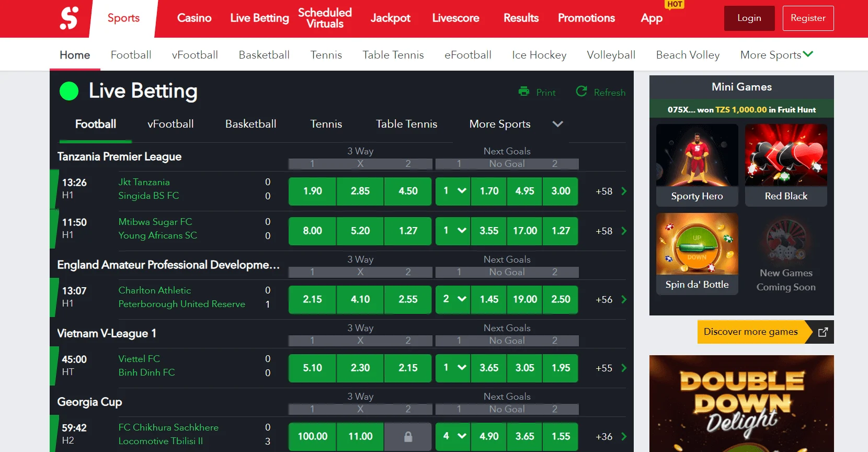Open the Red Black mini game
868x452 pixels.
pos(786,165)
